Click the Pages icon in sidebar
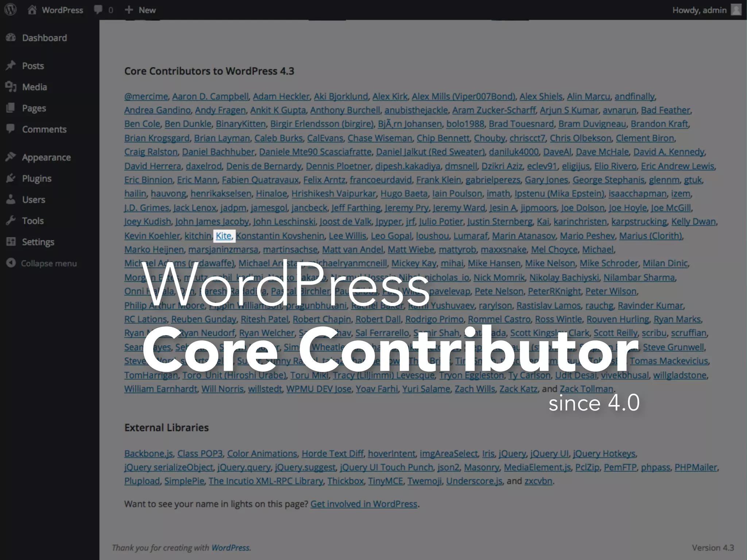 tap(11, 108)
